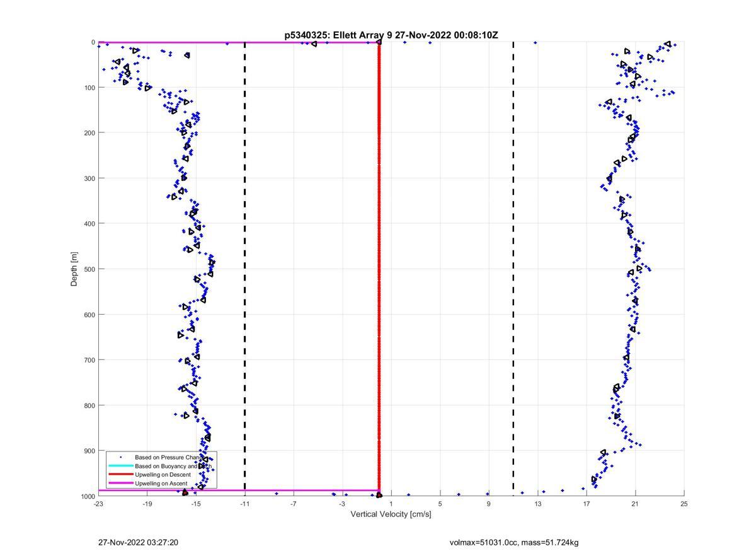Click the red vertical Upwelling on Descent line
This screenshot has height=558, width=756.
coord(379,269)
